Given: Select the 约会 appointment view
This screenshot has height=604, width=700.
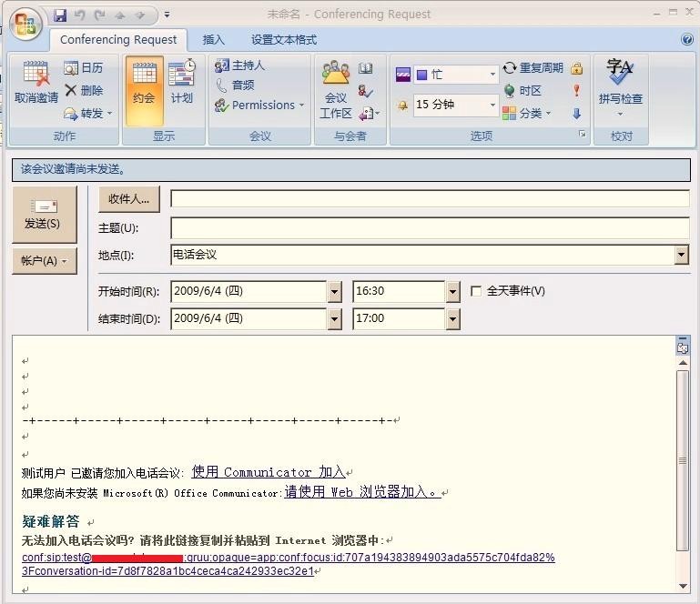Looking at the screenshot, I should click(143, 84).
